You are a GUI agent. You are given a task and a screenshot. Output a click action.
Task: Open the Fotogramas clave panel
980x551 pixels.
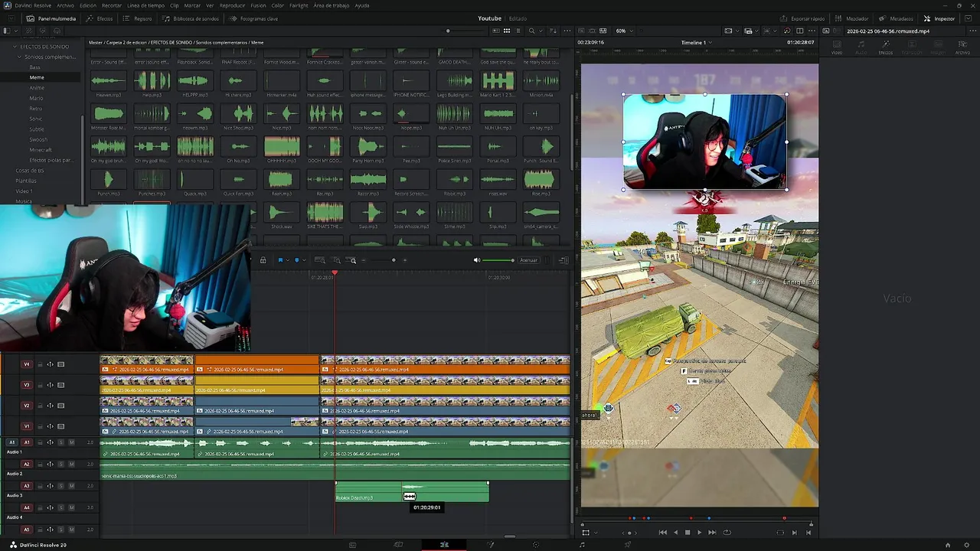pos(253,18)
